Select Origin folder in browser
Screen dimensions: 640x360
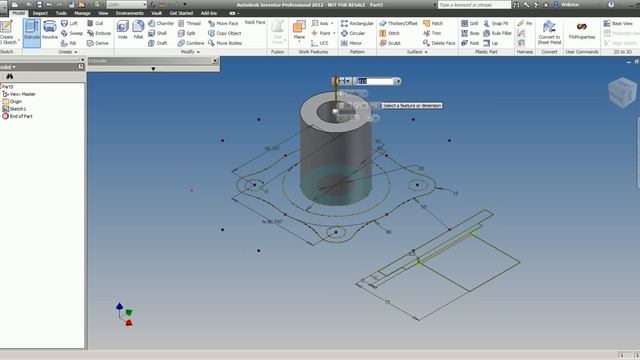[12, 102]
